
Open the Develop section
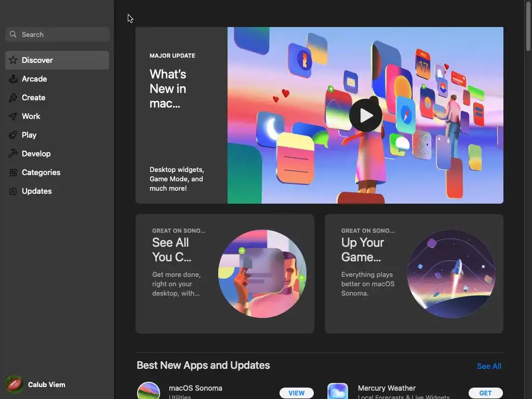(57, 154)
